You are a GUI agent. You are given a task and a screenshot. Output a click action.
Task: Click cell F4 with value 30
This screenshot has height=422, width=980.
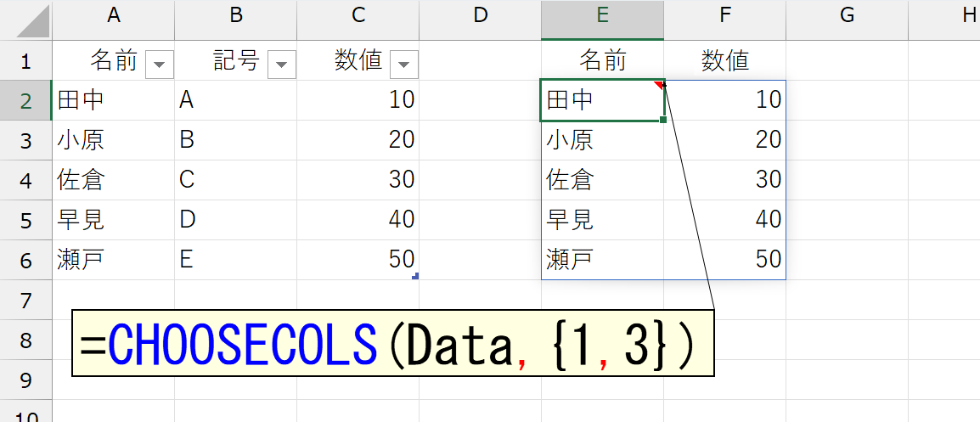(x=725, y=180)
